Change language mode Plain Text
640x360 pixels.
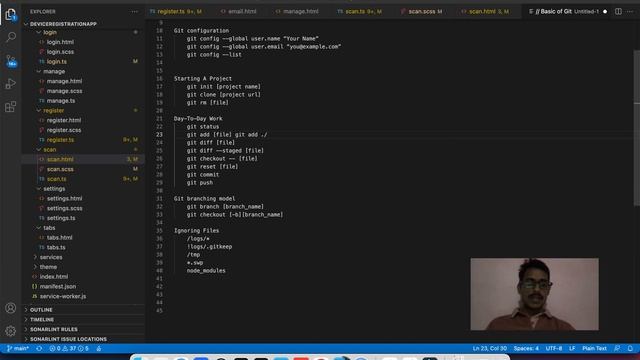pyautogui.click(x=594, y=349)
